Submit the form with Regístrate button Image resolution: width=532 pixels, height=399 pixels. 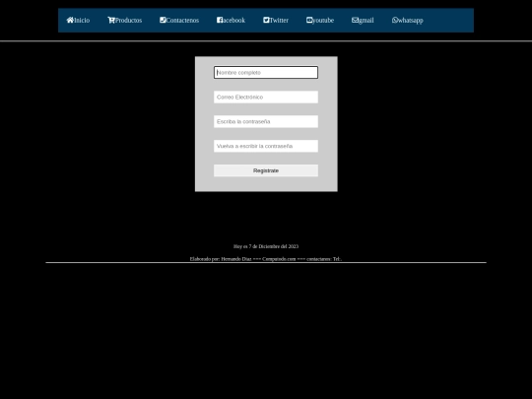[x=266, y=170]
